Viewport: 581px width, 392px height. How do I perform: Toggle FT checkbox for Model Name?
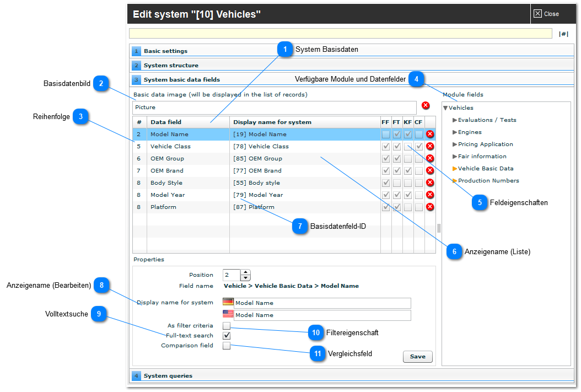[397, 134]
